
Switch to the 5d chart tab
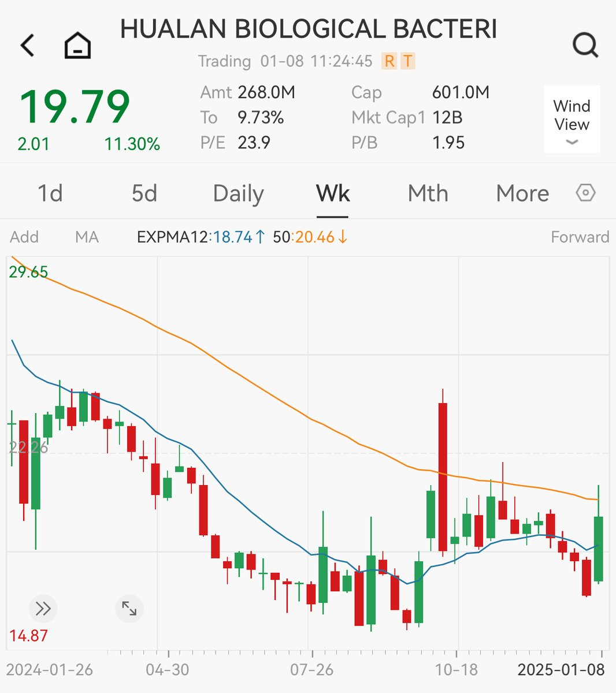[144, 193]
